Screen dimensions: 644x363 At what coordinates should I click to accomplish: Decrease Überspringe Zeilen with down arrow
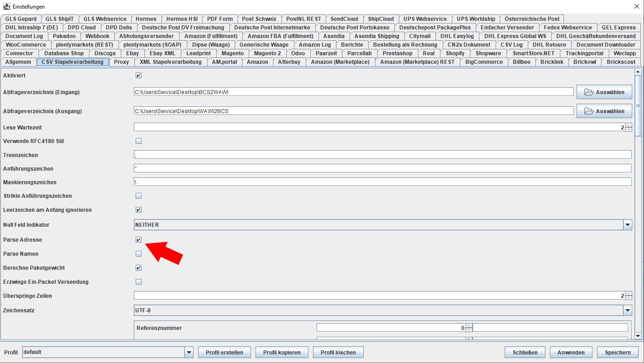point(628,298)
